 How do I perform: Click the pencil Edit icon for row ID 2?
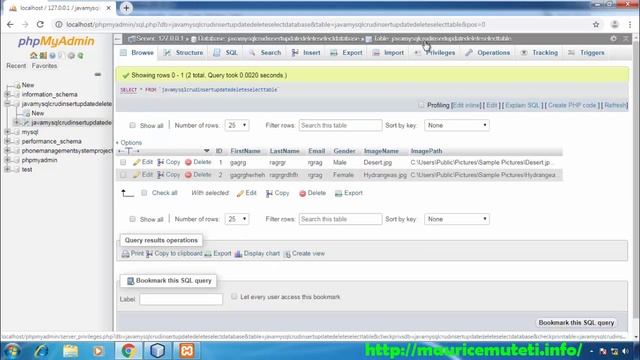click(137, 175)
